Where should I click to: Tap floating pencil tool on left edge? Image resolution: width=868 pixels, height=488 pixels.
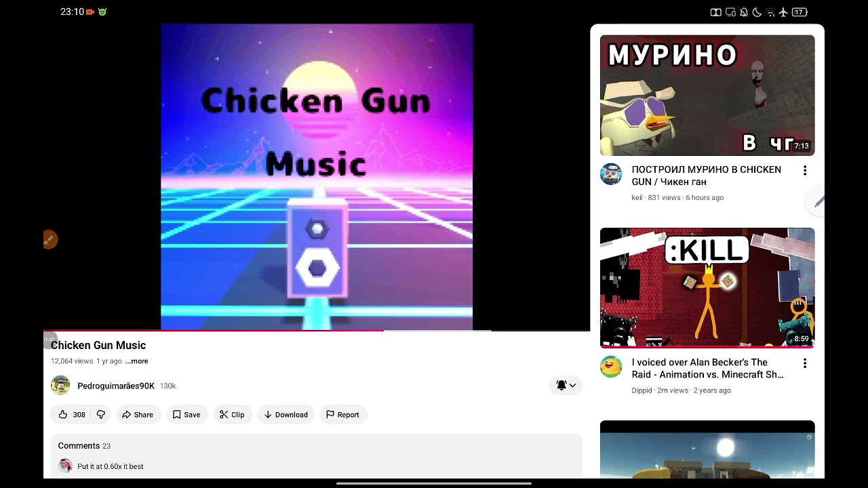(x=50, y=239)
